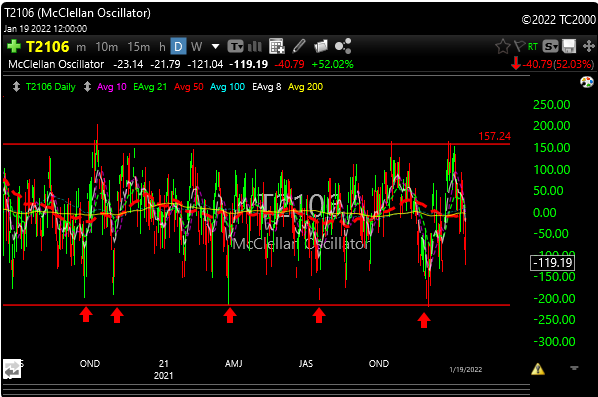Click the -300.00 scale value

click(x=554, y=342)
